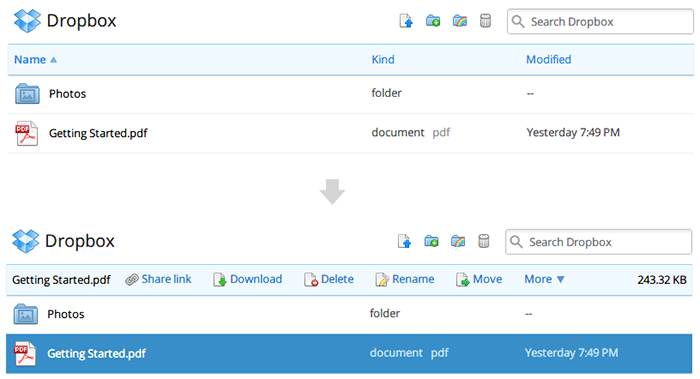This screenshot has height=379, width=700.
Task: Click the trash can icon in bottom toolbar
Action: coord(483,241)
